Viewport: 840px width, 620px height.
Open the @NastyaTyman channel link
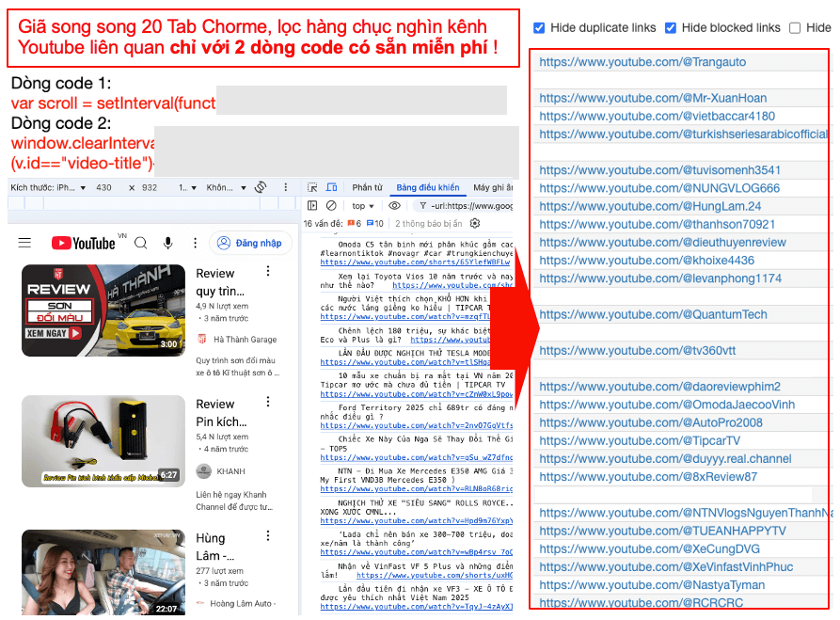pos(652,584)
